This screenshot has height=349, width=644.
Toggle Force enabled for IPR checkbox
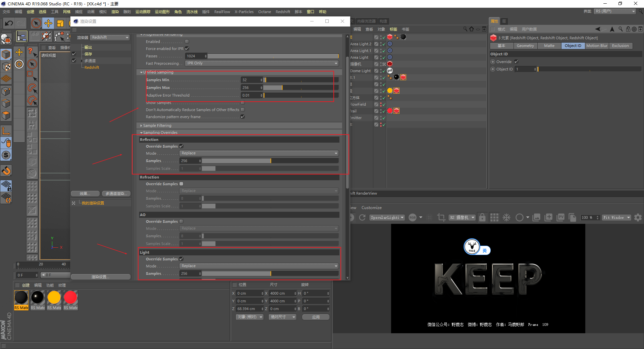tap(187, 49)
